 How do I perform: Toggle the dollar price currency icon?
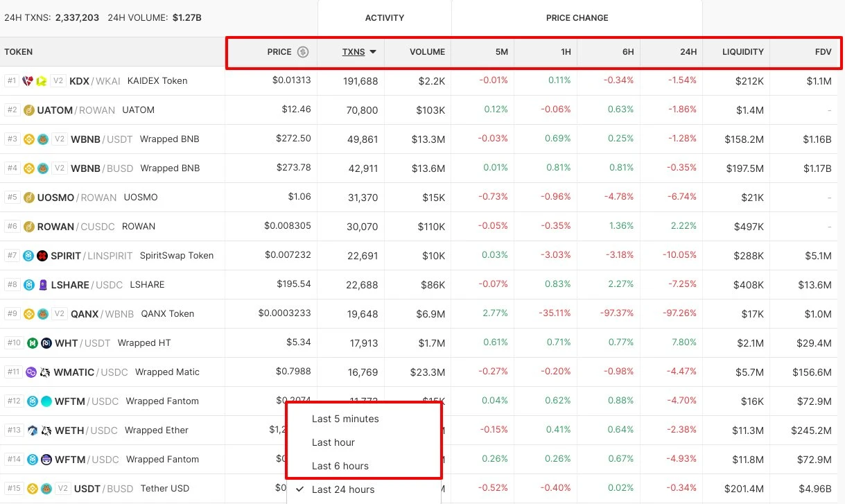coord(303,52)
